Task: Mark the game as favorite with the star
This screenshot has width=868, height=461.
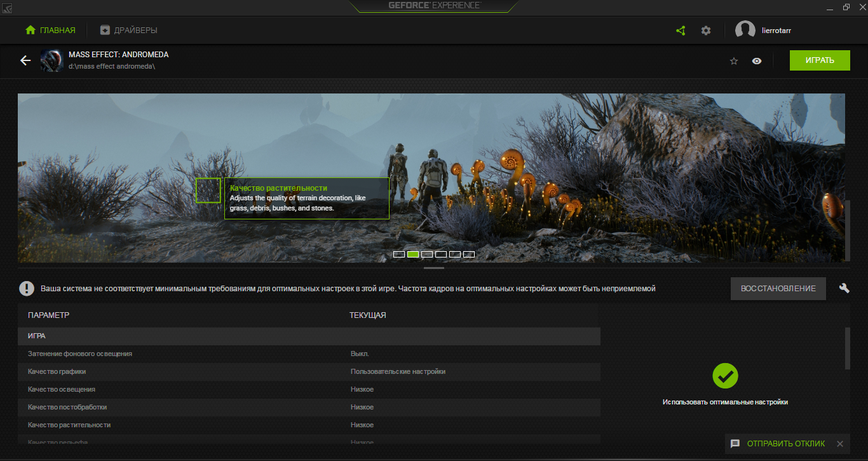Action: click(734, 61)
